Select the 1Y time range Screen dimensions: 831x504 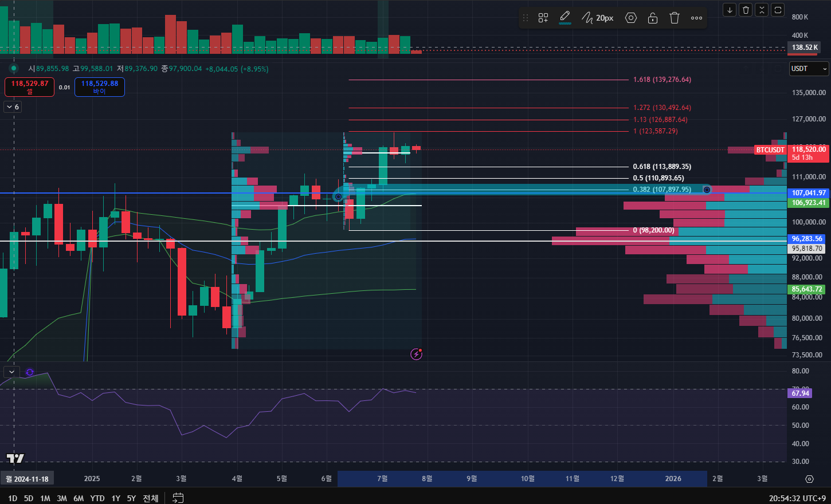coord(116,498)
